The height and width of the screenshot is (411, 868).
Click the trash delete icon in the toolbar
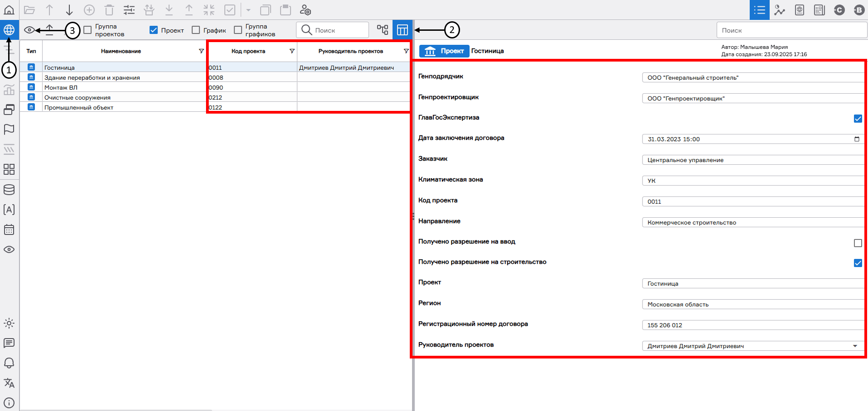tap(109, 10)
